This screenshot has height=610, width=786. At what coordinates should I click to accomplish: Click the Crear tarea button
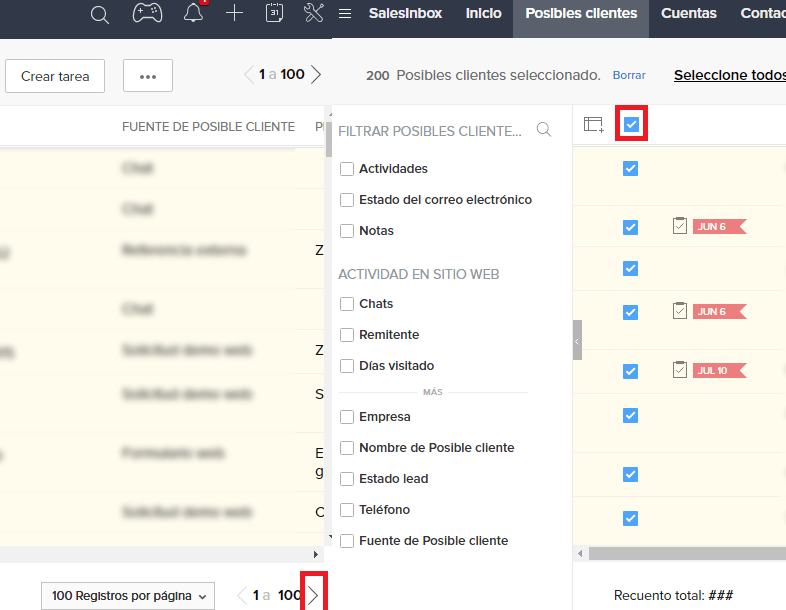(x=55, y=76)
